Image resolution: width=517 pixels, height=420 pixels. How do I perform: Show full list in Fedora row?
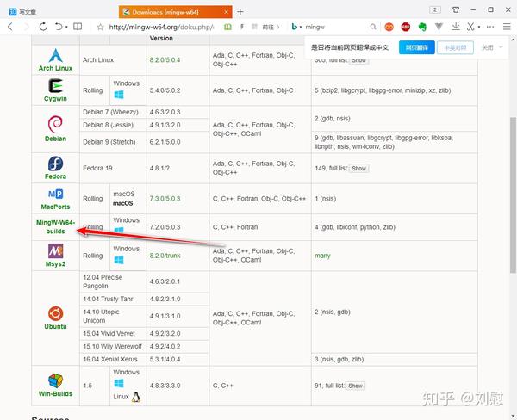358,169
